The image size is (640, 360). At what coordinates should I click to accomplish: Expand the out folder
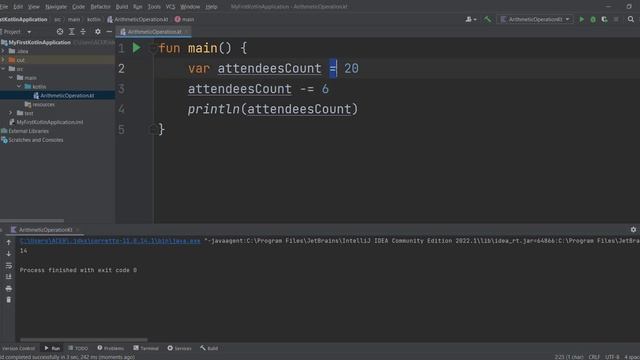click(3, 60)
